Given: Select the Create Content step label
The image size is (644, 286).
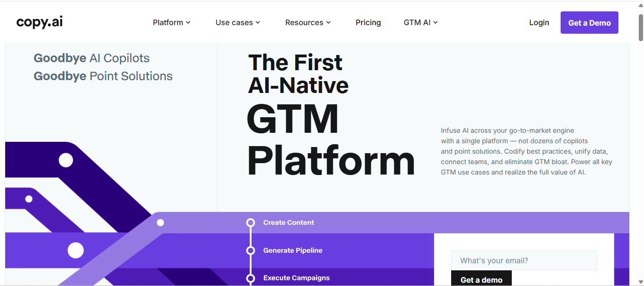Looking at the screenshot, I should pos(289,222).
